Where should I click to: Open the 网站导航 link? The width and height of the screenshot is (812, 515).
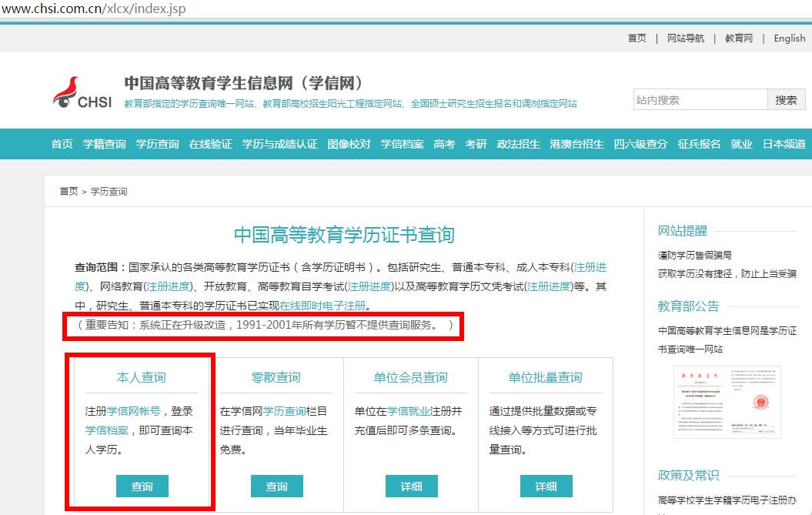pyautogui.click(x=686, y=38)
